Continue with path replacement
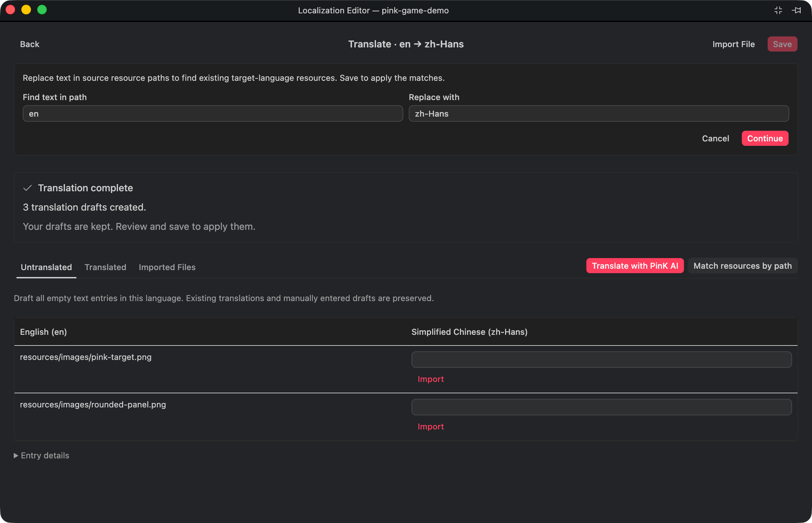812x523 pixels. tap(765, 139)
